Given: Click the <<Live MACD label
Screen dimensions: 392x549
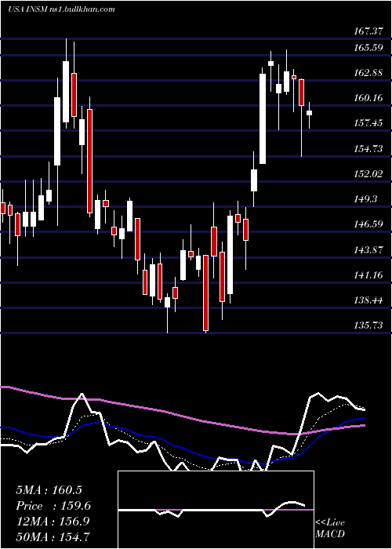Looking at the screenshot, I should 330,529.
